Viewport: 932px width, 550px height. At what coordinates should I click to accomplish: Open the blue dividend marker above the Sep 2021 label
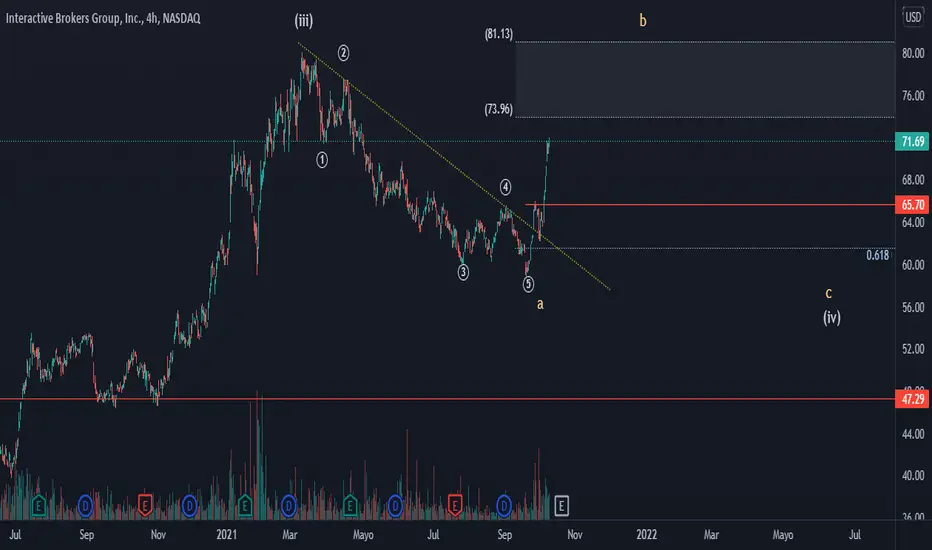tap(504, 506)
